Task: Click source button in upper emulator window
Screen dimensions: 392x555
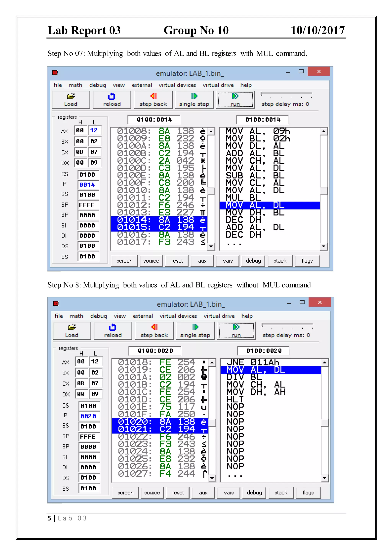Action: tap(151, 261)
